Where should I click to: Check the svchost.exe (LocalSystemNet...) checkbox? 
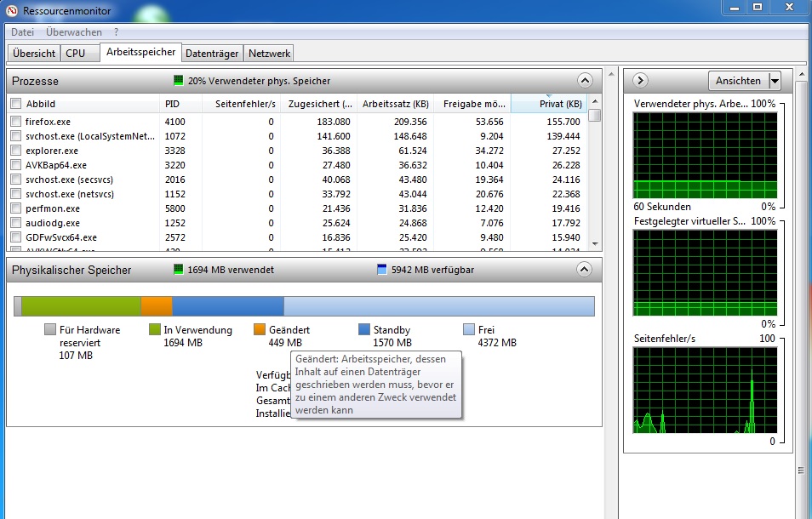(16, 135)
